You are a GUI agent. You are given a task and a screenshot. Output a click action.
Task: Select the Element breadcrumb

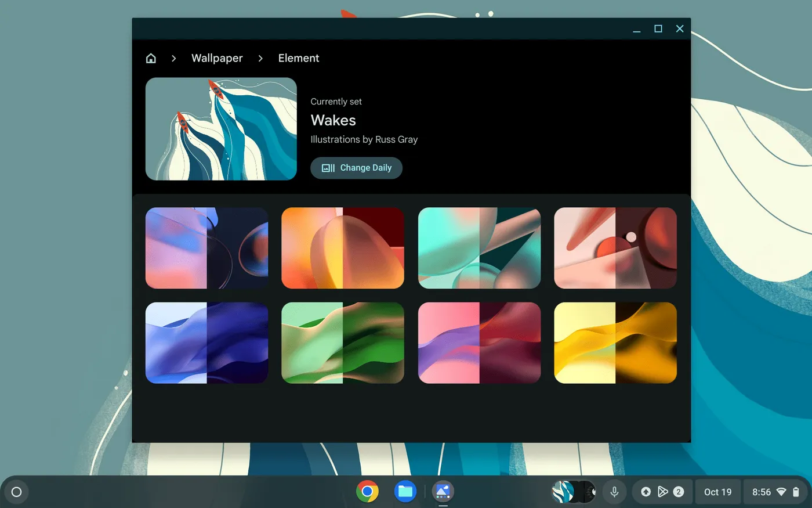click(x=299, y=58)
